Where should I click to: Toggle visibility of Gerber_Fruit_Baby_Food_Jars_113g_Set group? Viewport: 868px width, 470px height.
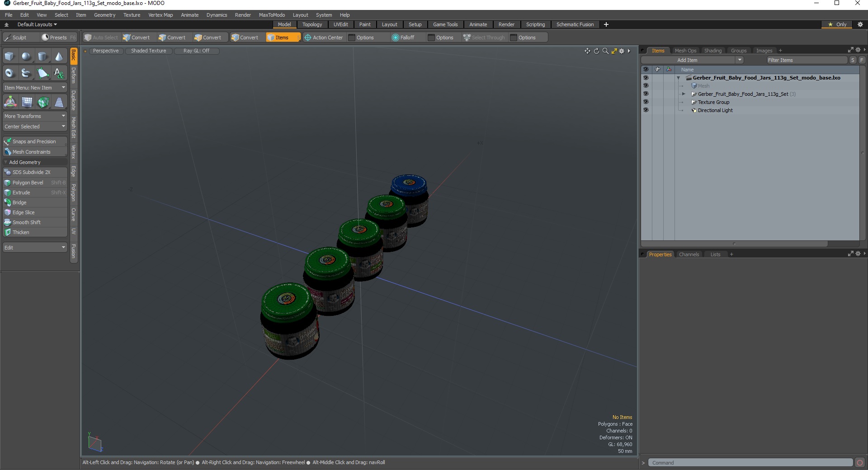[646, 94]
